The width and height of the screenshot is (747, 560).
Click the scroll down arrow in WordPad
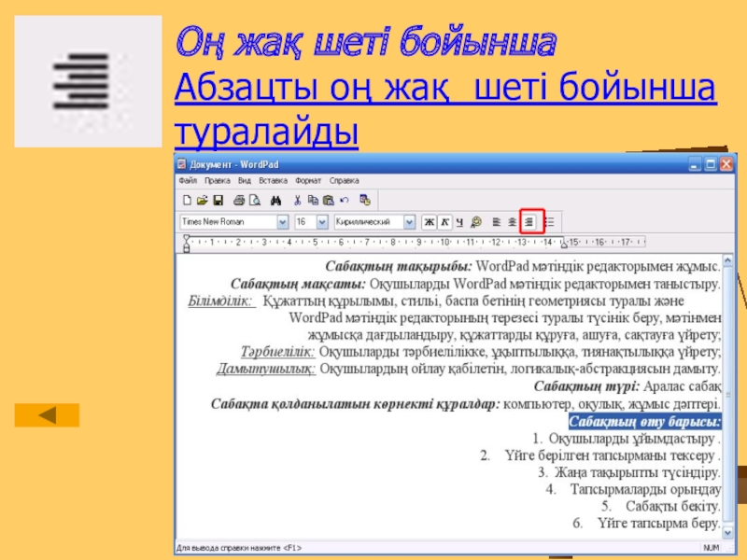tap(727, 532)
